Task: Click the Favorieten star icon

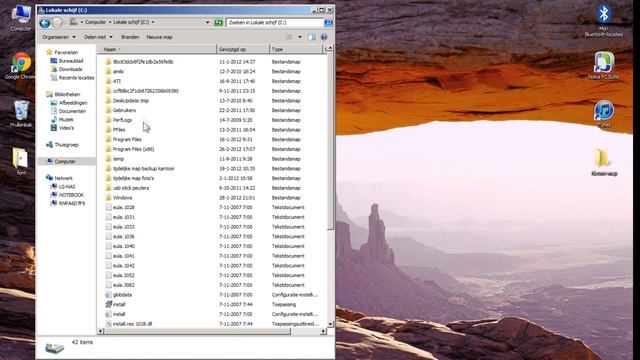Action: [49, 52]
